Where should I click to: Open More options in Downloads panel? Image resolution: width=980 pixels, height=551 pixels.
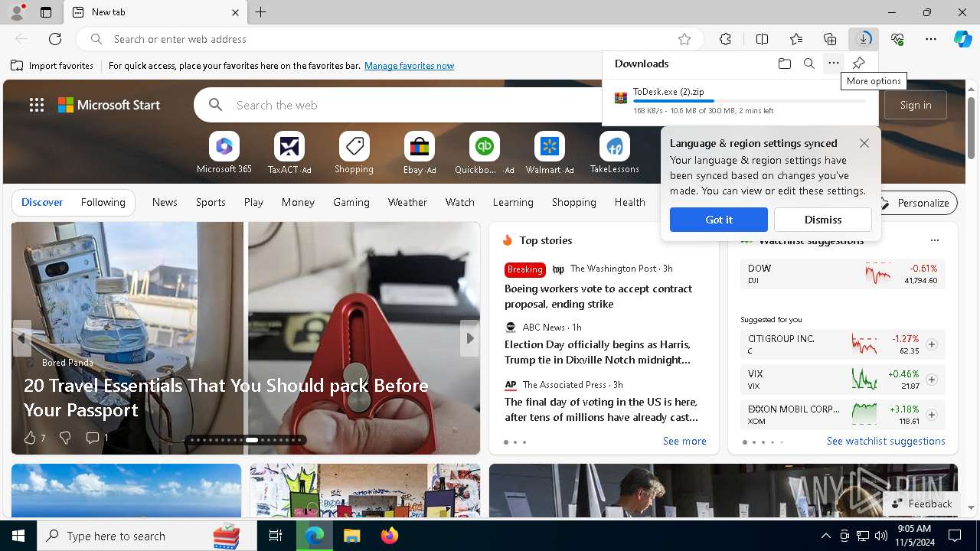(834, 64)
